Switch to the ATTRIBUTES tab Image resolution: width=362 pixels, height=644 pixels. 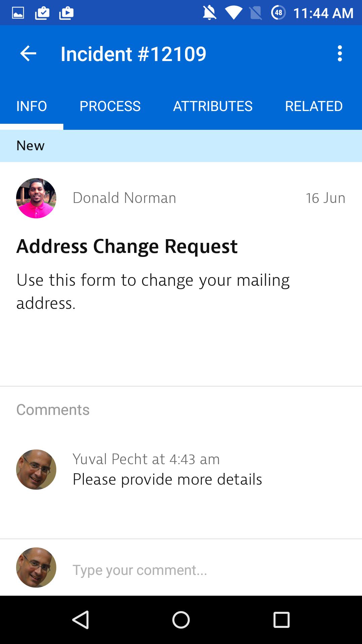[213, 106]
